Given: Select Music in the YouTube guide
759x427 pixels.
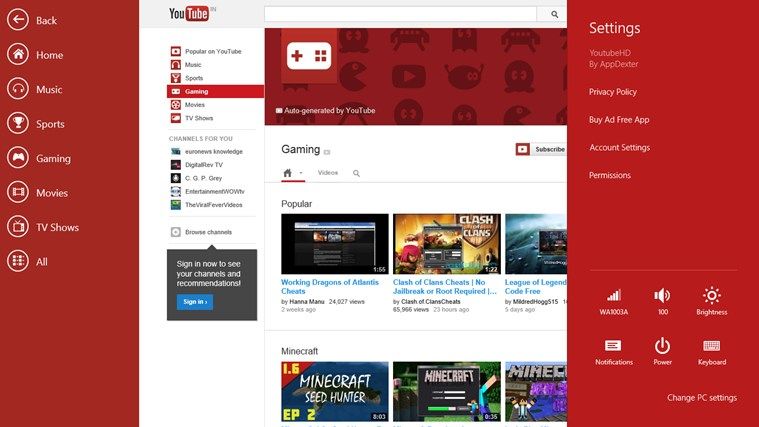Looking at the screenshot, I should point(193,65).
